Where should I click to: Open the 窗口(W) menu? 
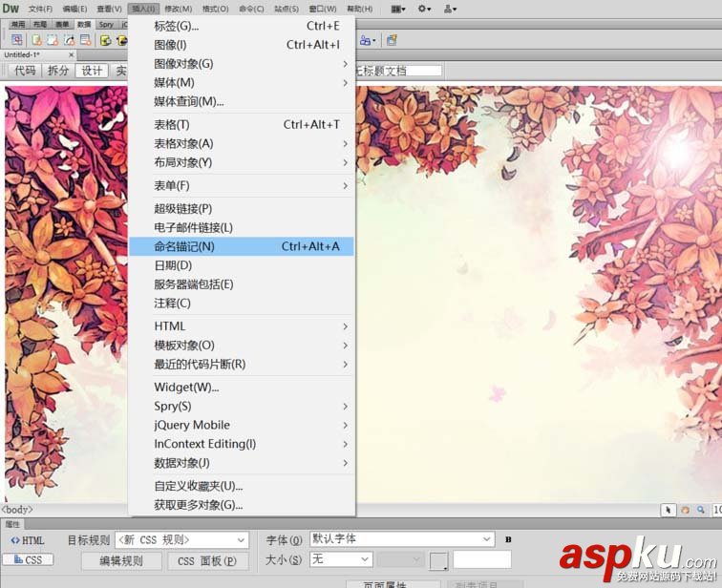pos(323,9)
